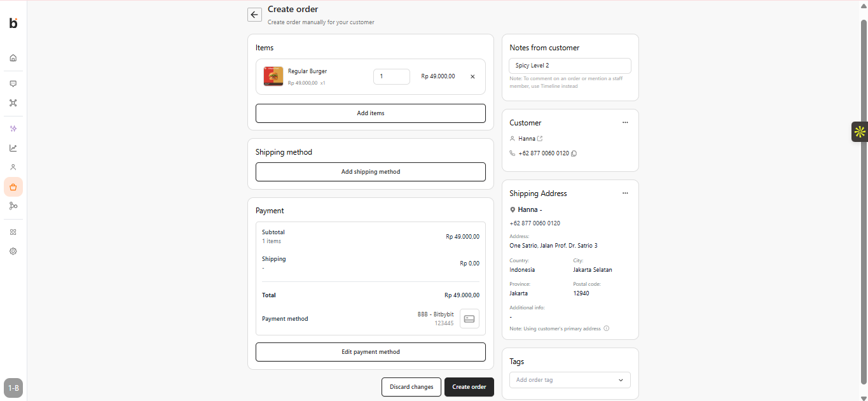Click the yellow asterisk side widget

860,132
